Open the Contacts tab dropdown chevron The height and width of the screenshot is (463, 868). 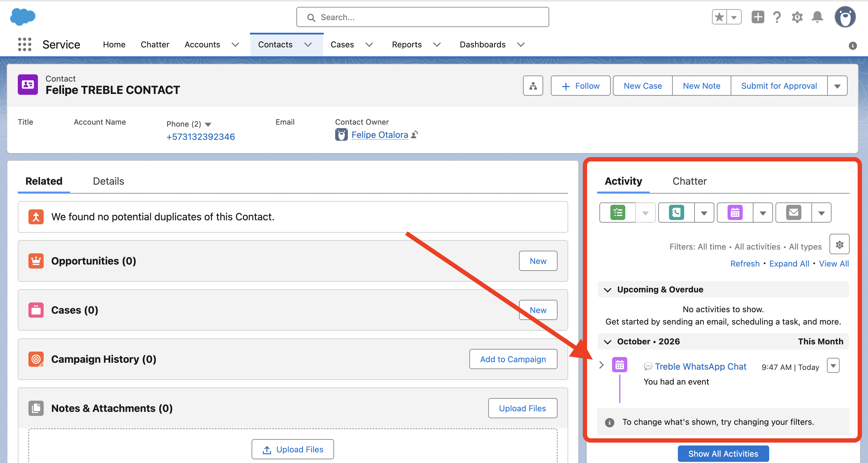[308, 45]
